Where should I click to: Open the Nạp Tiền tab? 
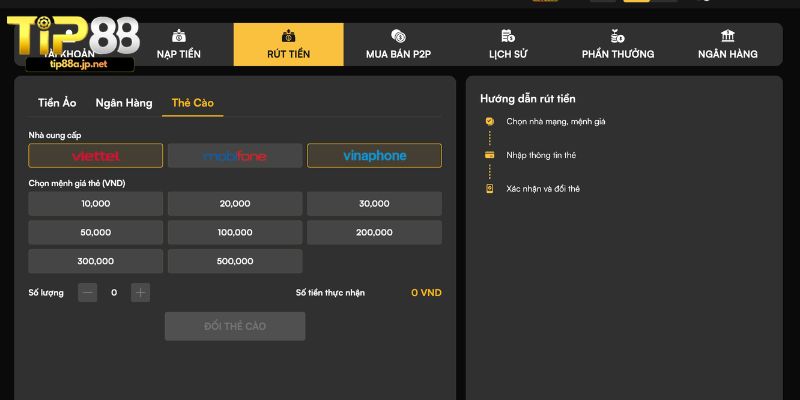[x=179, y=44]
